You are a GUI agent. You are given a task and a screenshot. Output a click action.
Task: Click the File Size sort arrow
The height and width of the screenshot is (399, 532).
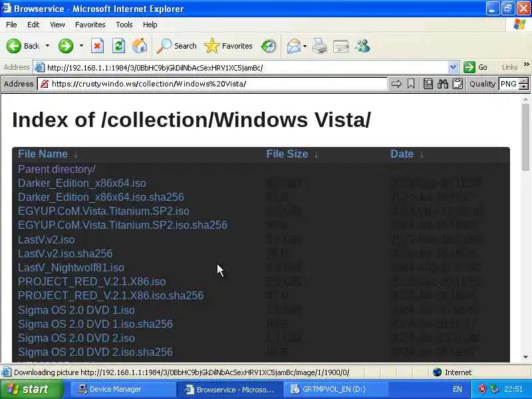316,155
